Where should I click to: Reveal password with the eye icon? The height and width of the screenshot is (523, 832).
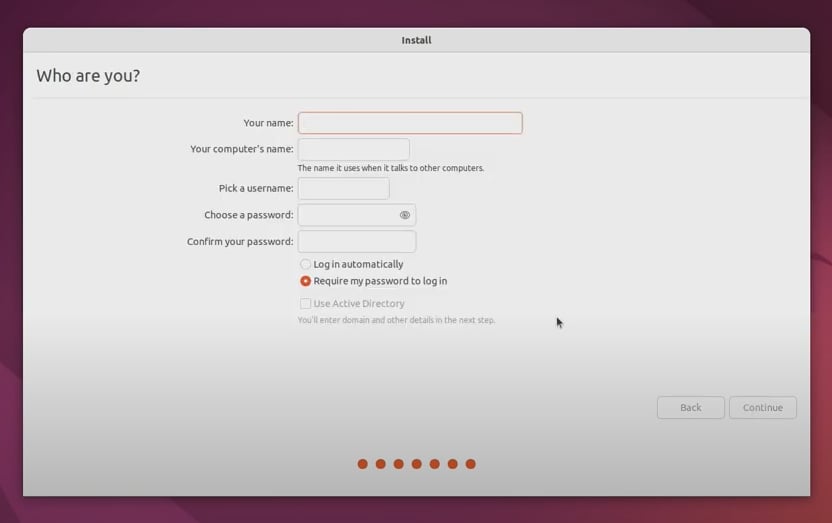click(405, 215)
